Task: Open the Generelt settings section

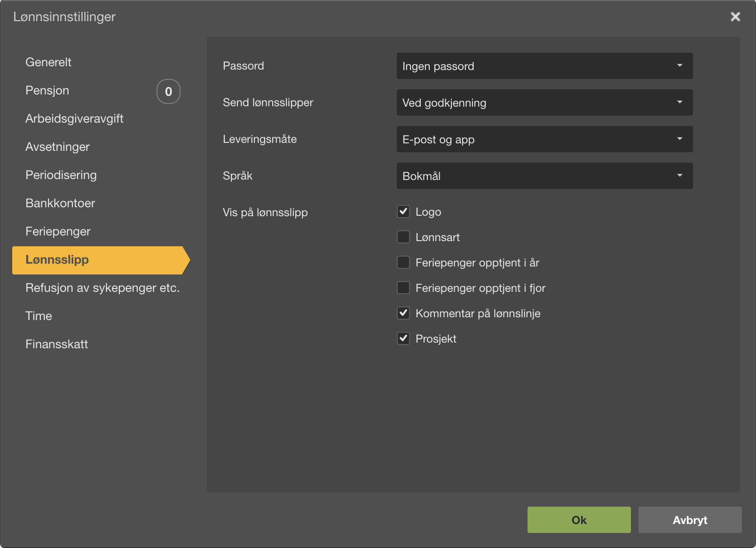Action: [48, 62]
